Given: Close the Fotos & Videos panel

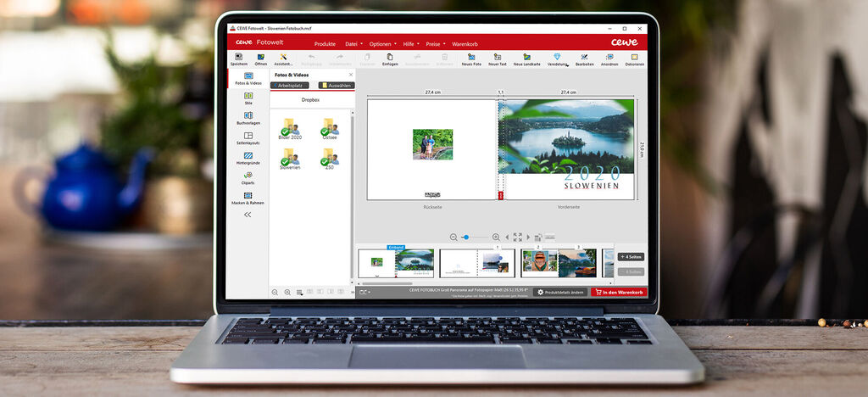Looking at the screenshot, I should [x=350, y=75].
